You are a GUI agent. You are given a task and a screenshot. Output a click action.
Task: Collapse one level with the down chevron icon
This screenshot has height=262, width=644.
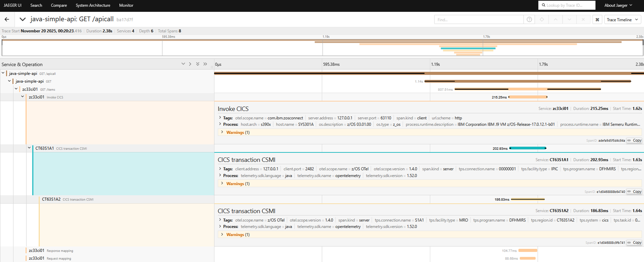[183, 64]
